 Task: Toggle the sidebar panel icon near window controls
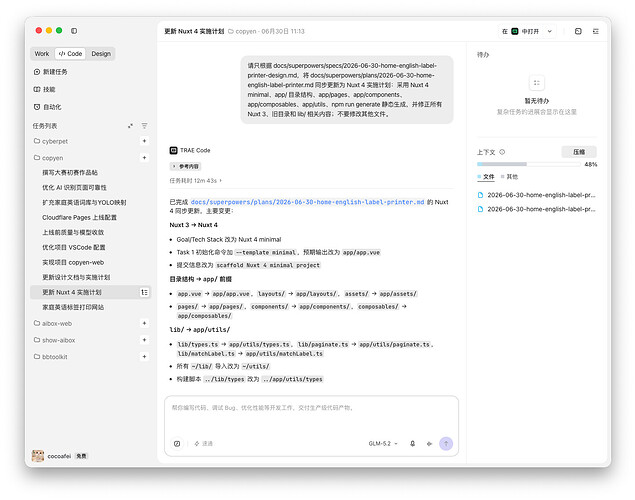[74, 31]
